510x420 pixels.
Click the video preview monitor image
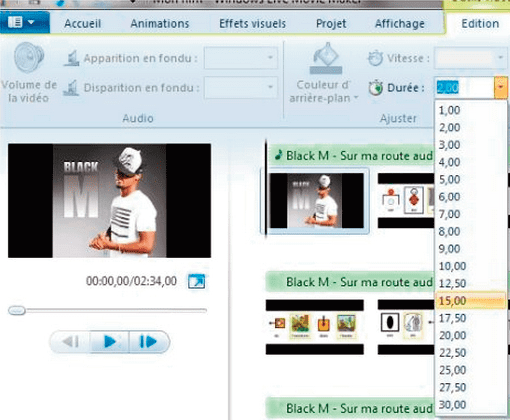click(109, 201)
